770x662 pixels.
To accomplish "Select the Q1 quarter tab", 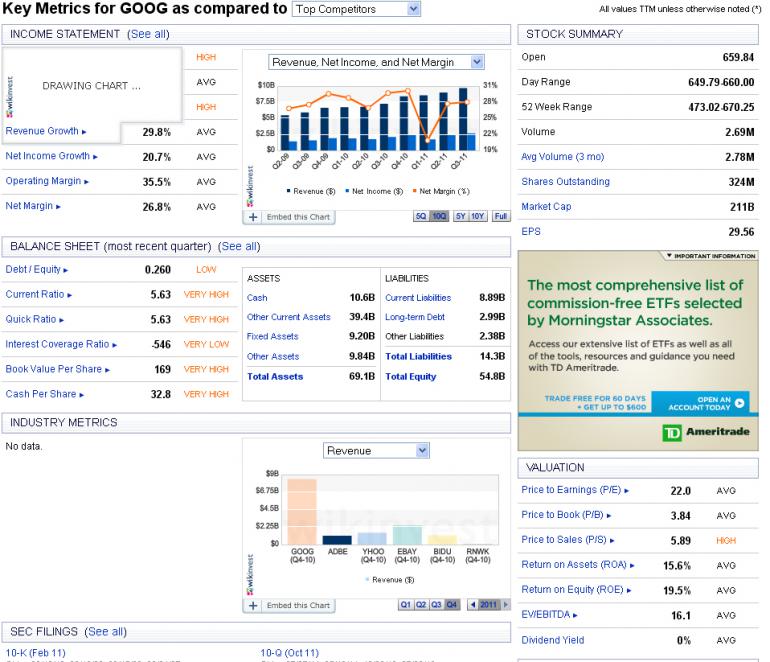I will click(x=406, y=605).
